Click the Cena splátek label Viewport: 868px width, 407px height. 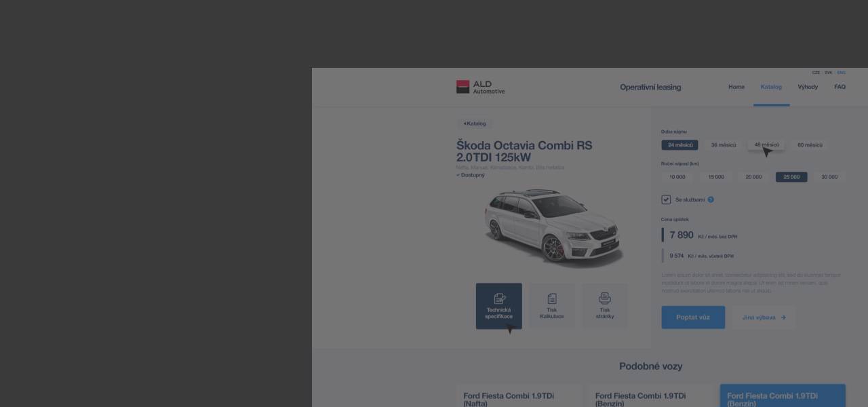click(x=675, y=219)
